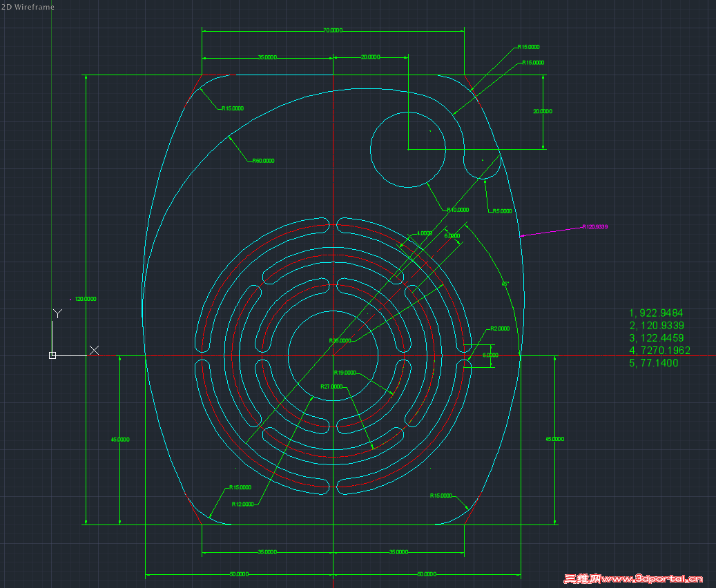Select the R5.0000 radius dimension label
Image resolution: width=716 pixels, height=588 pixels.
[x=502, y=211]
